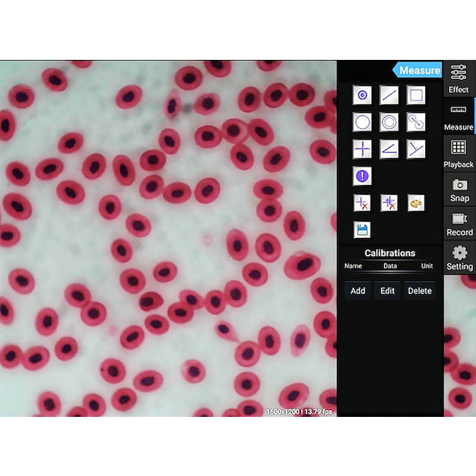This screenshot has width=476, height=476.
Task: Select the crosshair perpendicular tool
Action: tap(362, 149)
